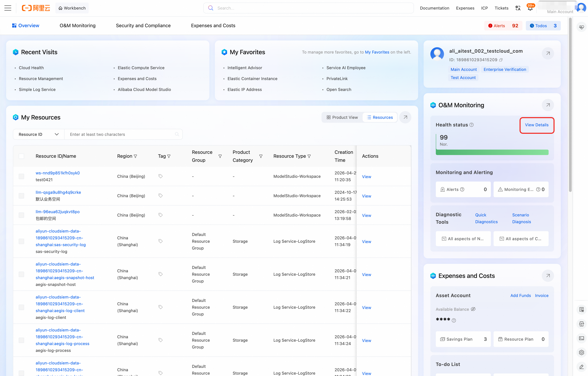Open the hamburger navigation menu
Screen dimensions: 588x376
(8, 8)
